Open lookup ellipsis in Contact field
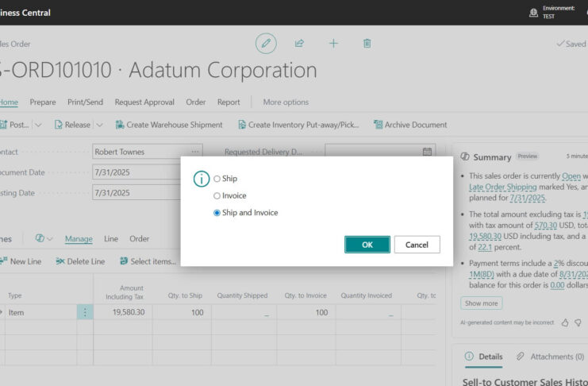588x386 pixels. [x=195, y=152]
